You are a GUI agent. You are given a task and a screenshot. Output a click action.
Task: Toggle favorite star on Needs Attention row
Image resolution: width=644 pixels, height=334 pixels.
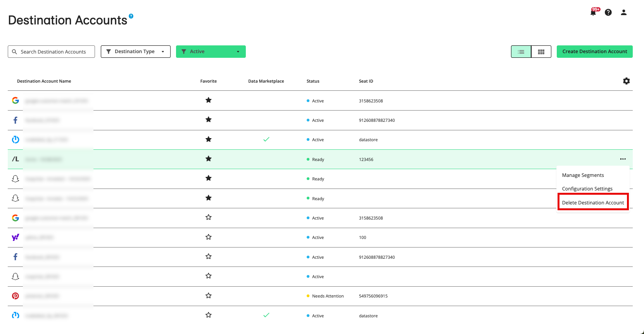tap(209, 296)
